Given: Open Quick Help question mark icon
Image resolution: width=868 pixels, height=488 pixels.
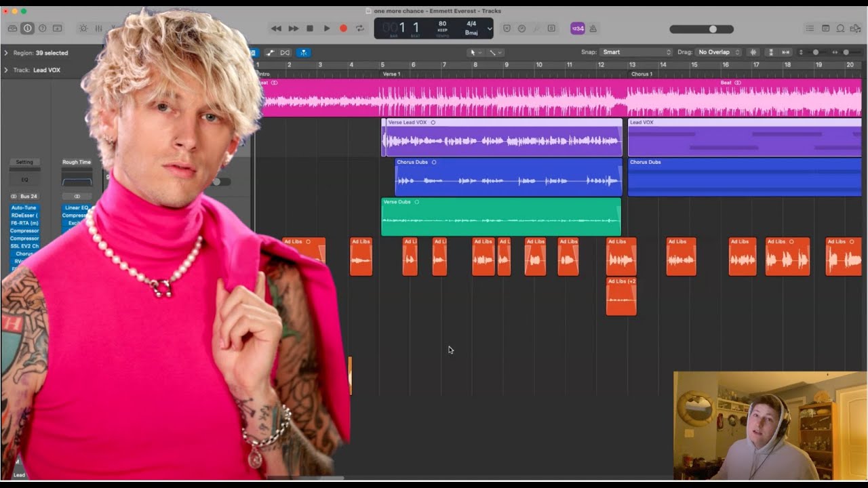Looking at the screenshot, I should (42, 28).
